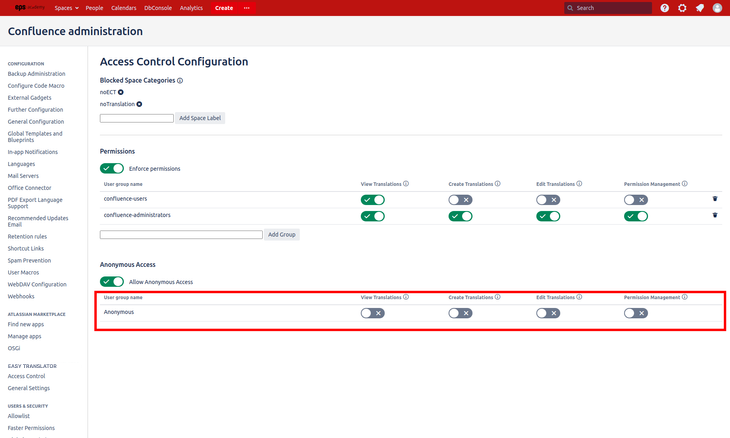
Task: Open the notifications icon in header
Action: coord(700,8)
